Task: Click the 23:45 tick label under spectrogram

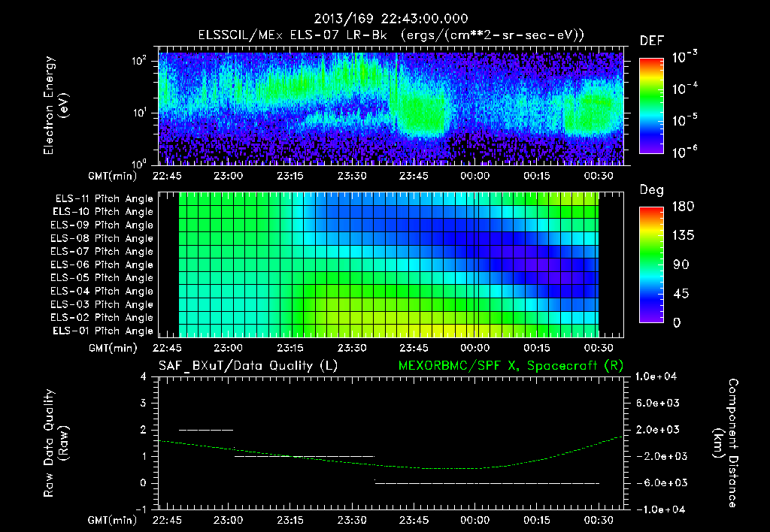Action: 414,176
